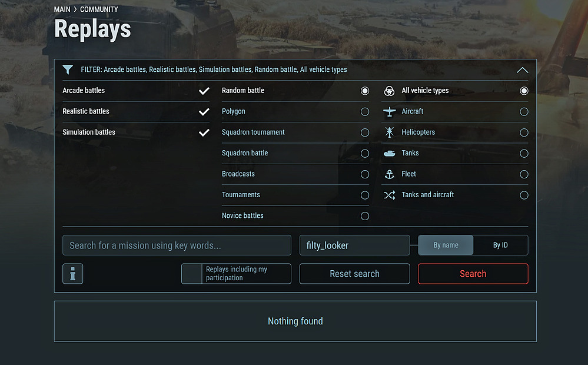The width and height of the screenshot is (588, 365).
Task: Focus the mission keyword search field
Action: [x=177, y=245]
